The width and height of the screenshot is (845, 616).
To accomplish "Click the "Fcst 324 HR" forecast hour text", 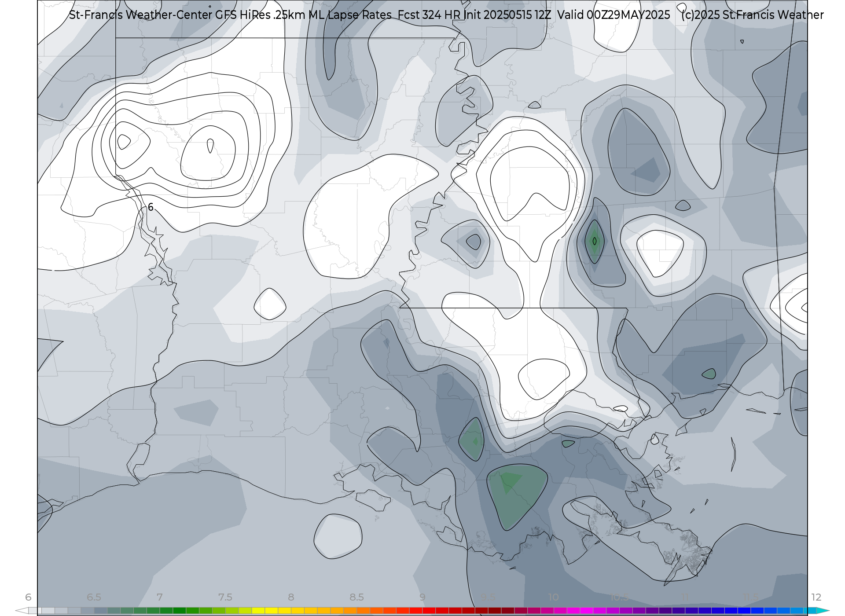I will pyautogui.click(x=429, y=15).
